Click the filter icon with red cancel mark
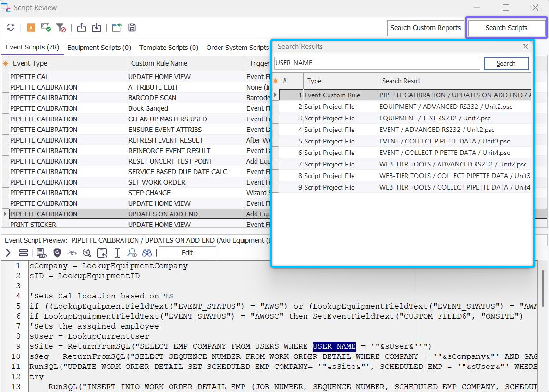This screenshot has height=392, width=549. pyautogui.click(x=61, y=28)
